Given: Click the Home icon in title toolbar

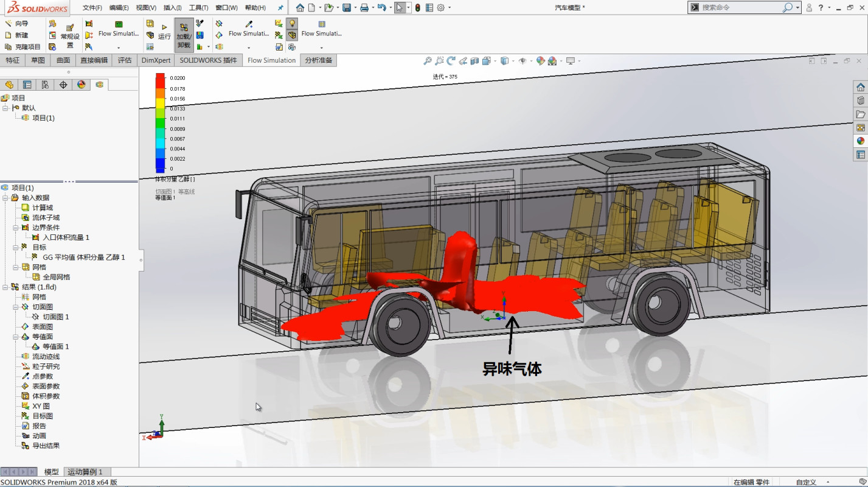Looking at the screenshot, I should coord(300,8).
